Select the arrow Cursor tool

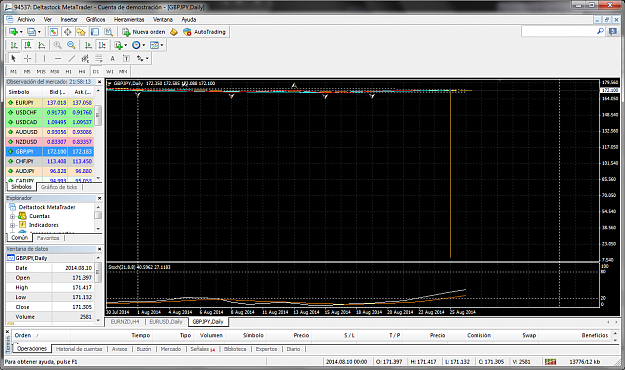pyautogui.click(x=14, y=59)
